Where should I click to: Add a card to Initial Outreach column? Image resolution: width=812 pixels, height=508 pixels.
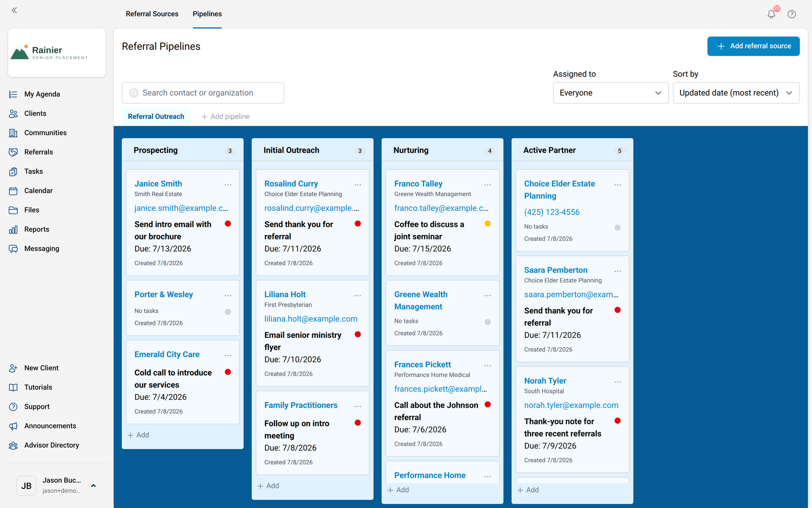[x=268, y=486]
